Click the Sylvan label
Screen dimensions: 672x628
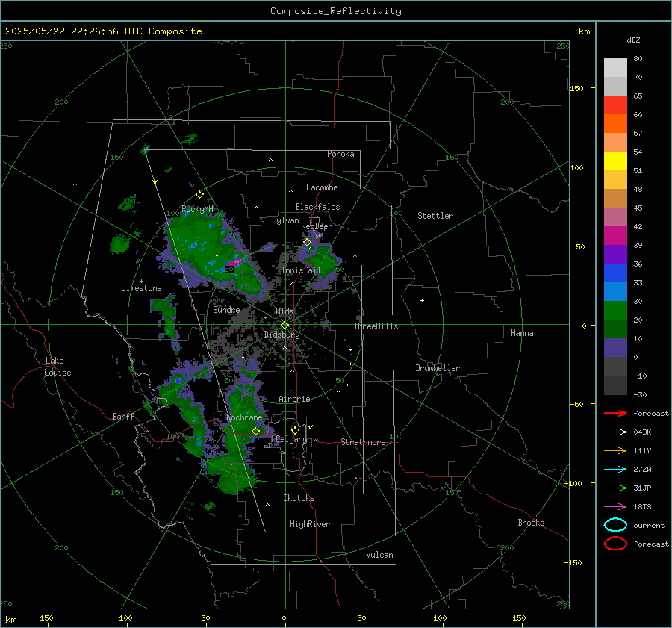[285, 220]
